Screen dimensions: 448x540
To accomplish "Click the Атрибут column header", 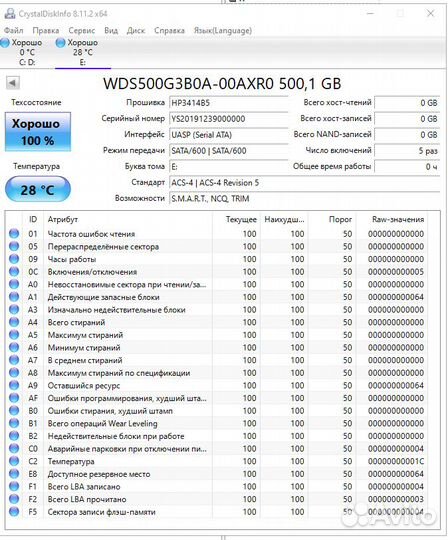I will point(127,219).
